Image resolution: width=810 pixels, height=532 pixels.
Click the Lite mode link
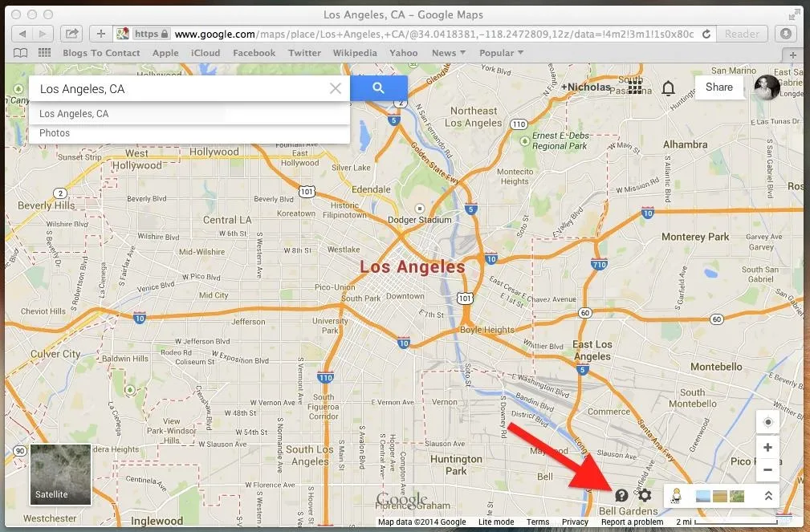click(496, 522)
